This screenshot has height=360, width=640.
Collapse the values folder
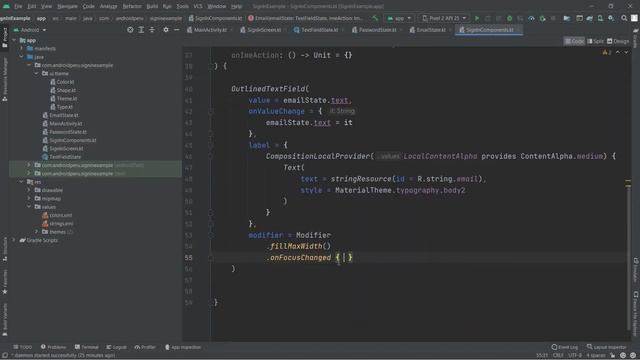tap(29, 207)
